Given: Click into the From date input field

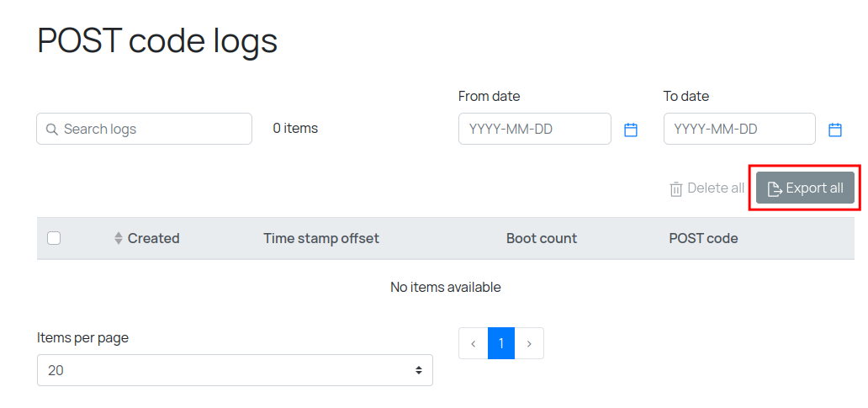Looking at the screenshot, I should click(535, 130).
